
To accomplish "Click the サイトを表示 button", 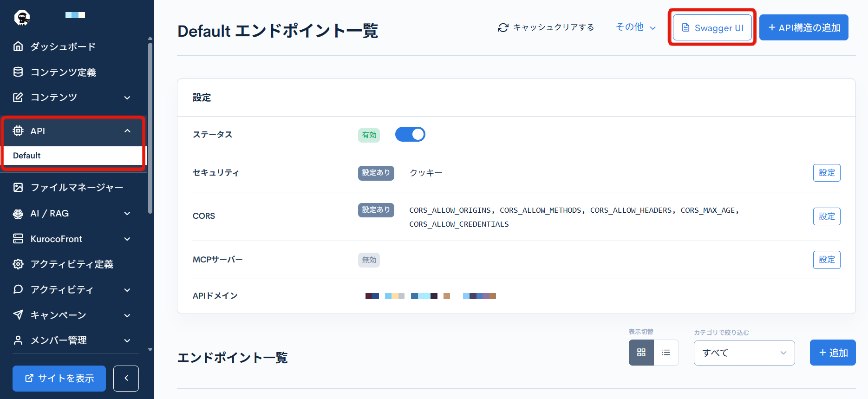I will 59,379.
